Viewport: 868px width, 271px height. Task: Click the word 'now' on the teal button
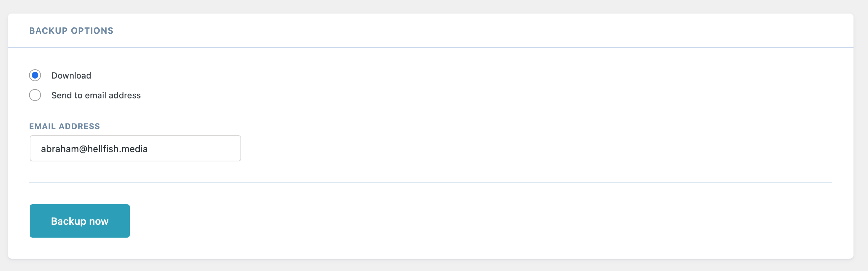[x=99, y=222]
